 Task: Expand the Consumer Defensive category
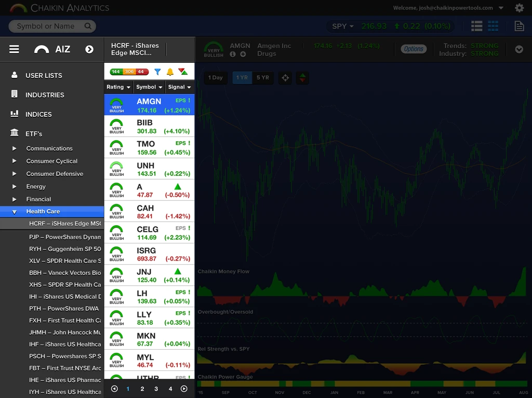click(14, 174)
